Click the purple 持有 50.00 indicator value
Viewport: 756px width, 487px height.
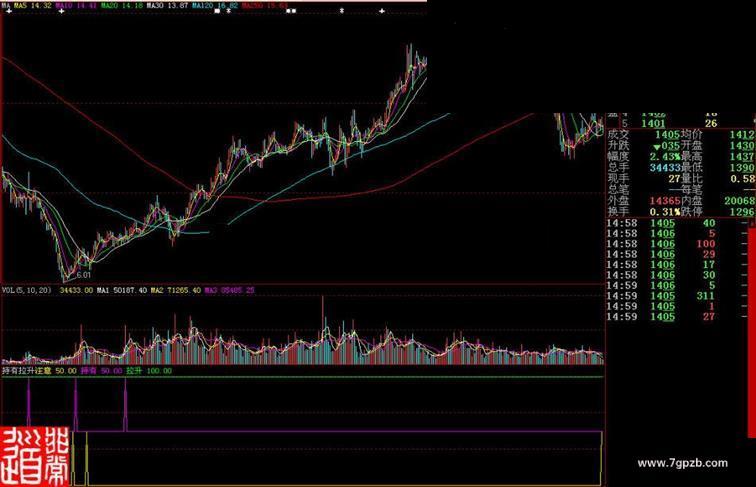coord(101,371)
